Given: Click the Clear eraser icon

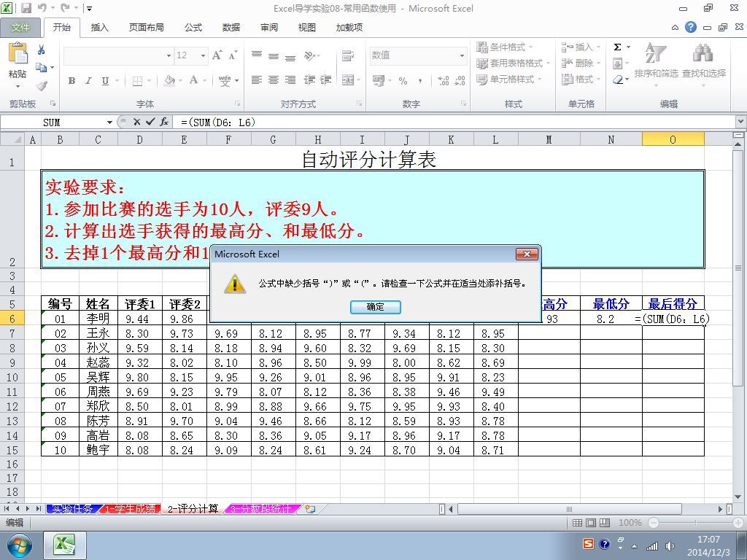Looking at the screenshot, I should 618,79.
